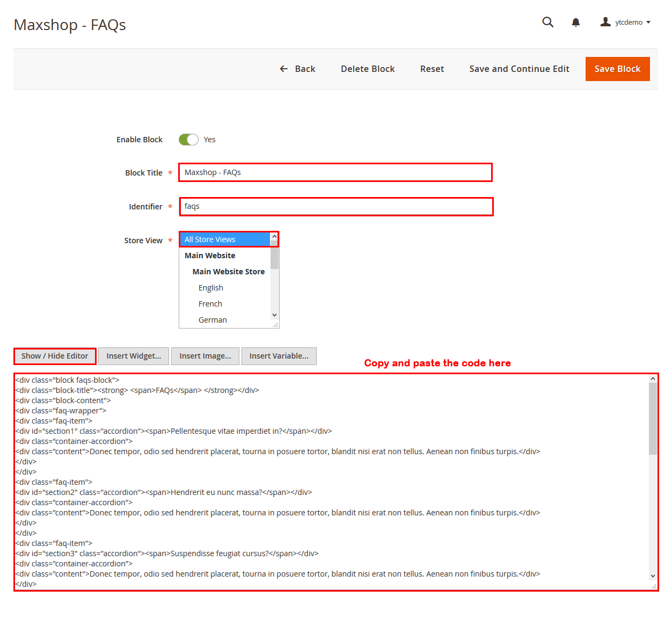Click the Store View list resize handle
Screen dimensions: 672x619
point(275,324)
